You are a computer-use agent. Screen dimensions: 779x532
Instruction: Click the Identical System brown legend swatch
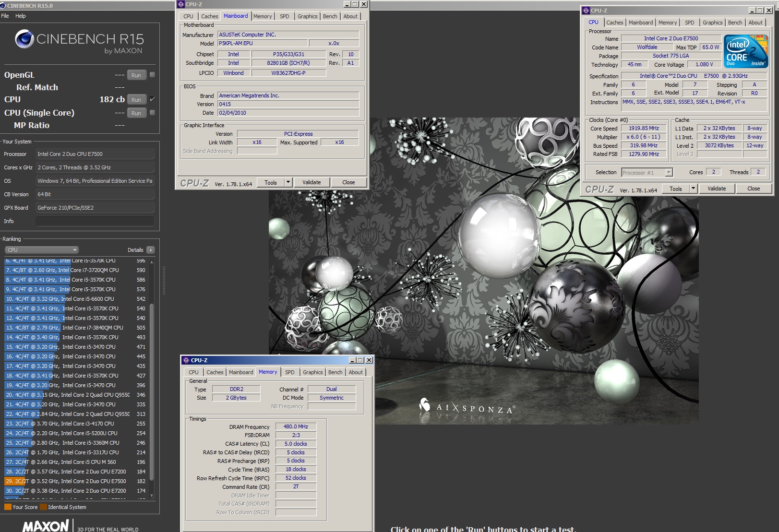point(44,507)
